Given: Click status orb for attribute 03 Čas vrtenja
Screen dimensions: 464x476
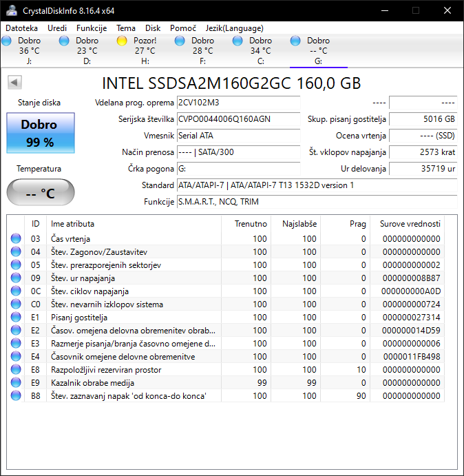Looking at the screenshot, I should [16, 238].
